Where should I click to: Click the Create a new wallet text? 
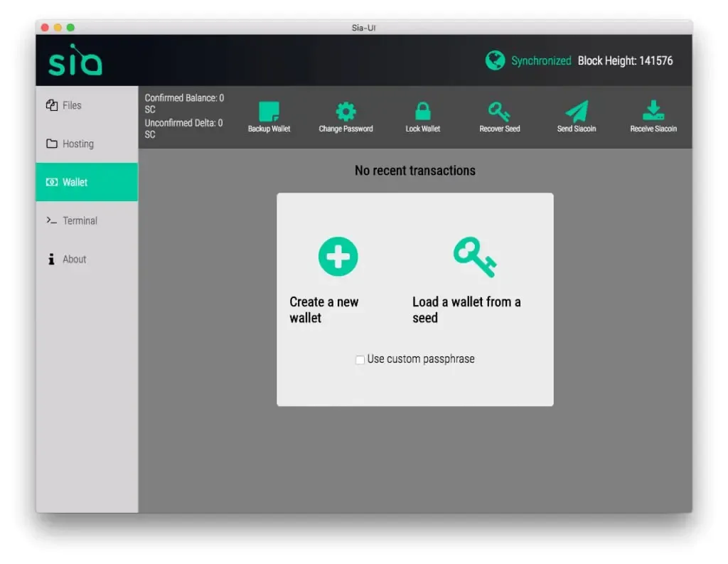point(324,310)
